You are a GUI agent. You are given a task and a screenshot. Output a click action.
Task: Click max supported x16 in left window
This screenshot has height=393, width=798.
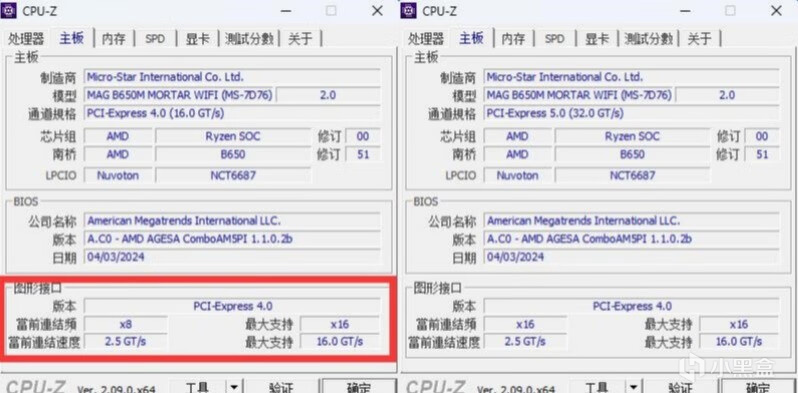[x=339, y=324]
